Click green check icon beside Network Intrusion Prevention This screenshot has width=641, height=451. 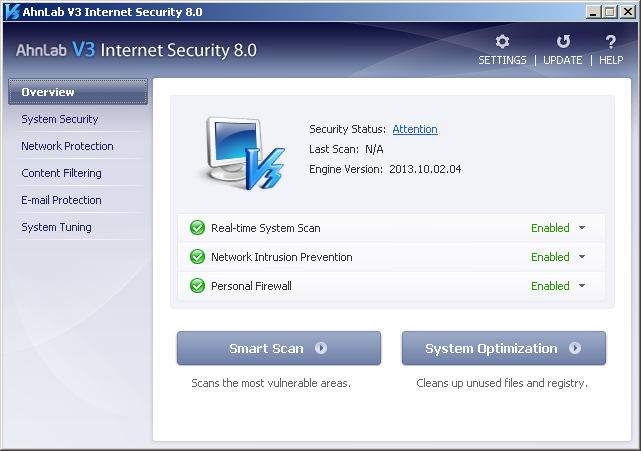(x=197, y=257)
